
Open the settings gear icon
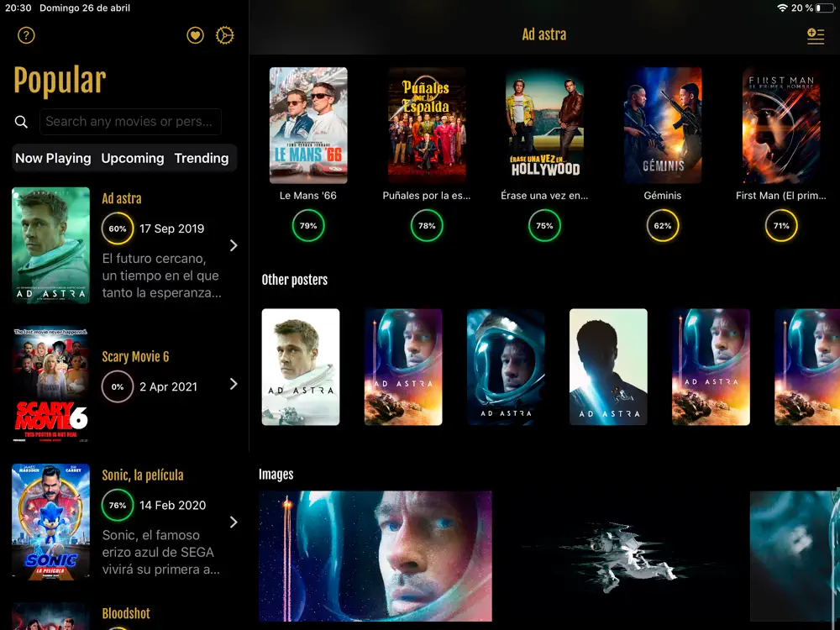224,35
